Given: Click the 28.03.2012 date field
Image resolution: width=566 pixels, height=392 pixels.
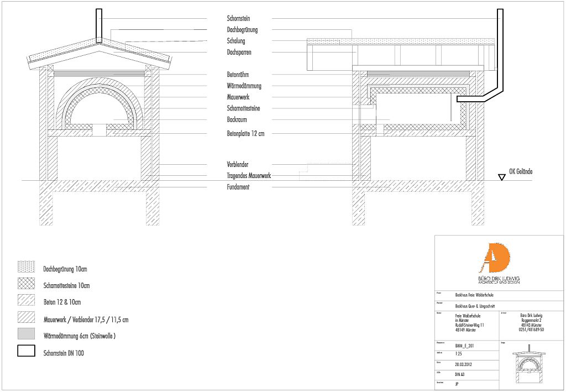Looking at the screenshot, I should [463, 363].
